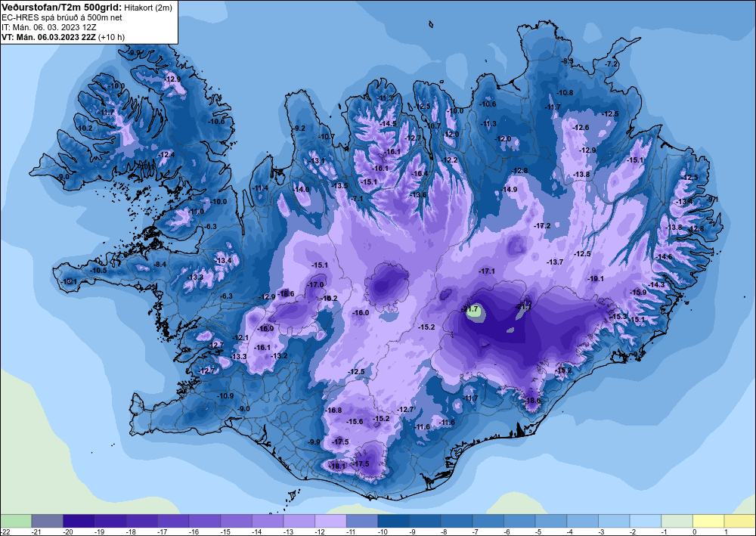756x536 pixels.
Task: Click the -16.2 temperature label
Action: (x=330, y=299)
